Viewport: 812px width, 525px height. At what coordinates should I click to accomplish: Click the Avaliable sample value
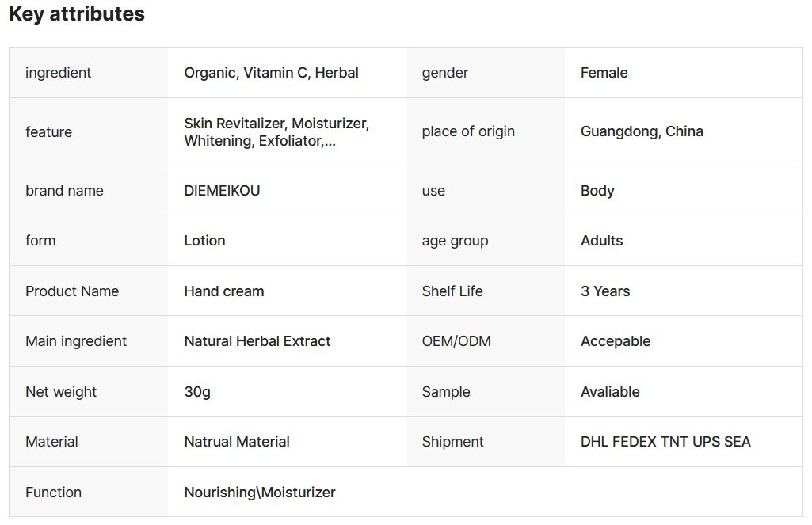[610, 392]
